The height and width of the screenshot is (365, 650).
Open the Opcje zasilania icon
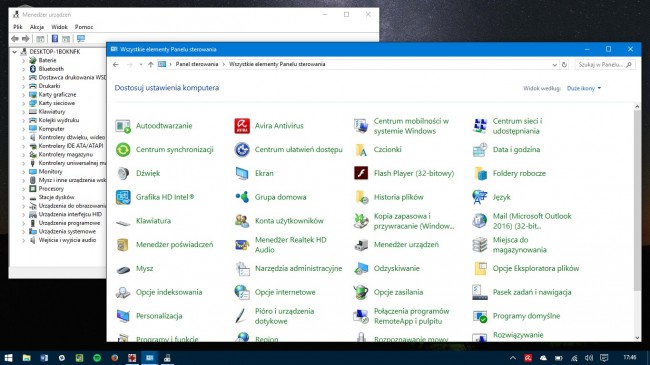pyautogui.click(x=361, y=292)
